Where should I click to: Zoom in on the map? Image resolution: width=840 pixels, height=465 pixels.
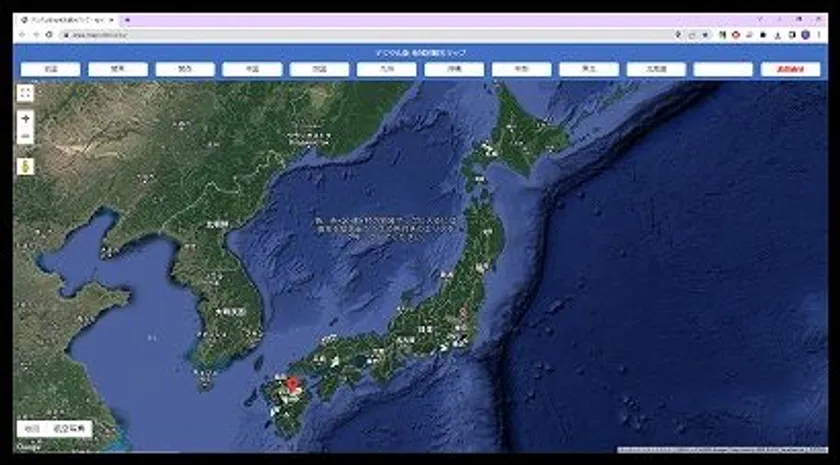tap(25, 119)
